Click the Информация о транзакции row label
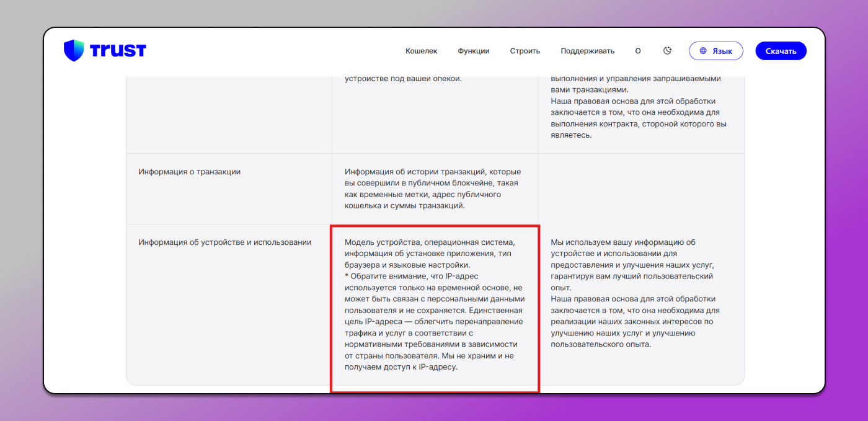The width and height of the screenshot is (868, 421). point(189,172)
